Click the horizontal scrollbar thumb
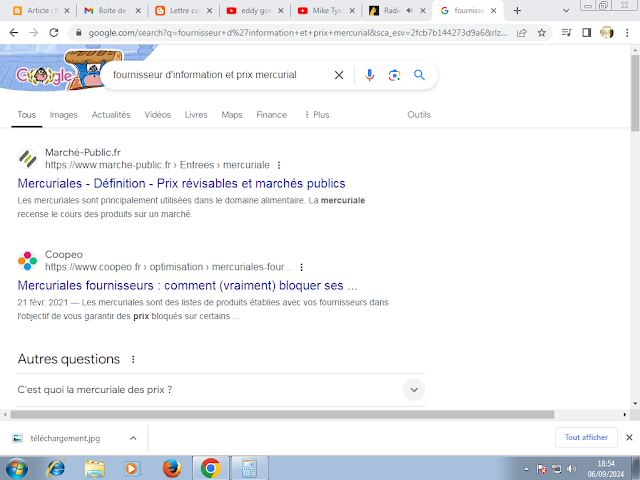This screenshot has height=480, width=640. tap(282, 415)
